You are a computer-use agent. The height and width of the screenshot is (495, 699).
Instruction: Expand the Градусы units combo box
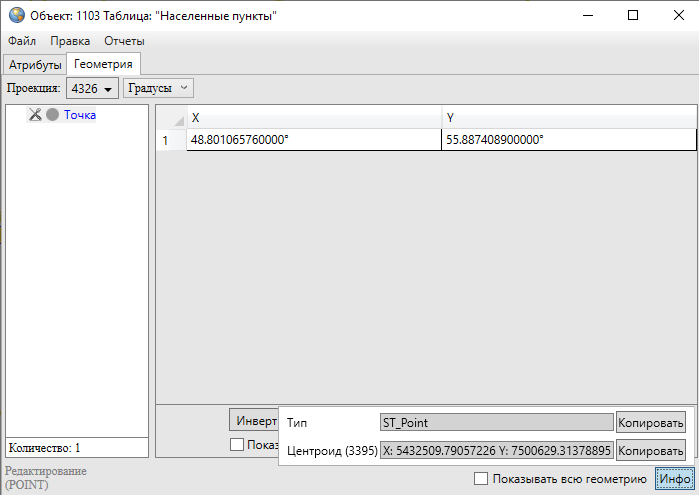158,89
